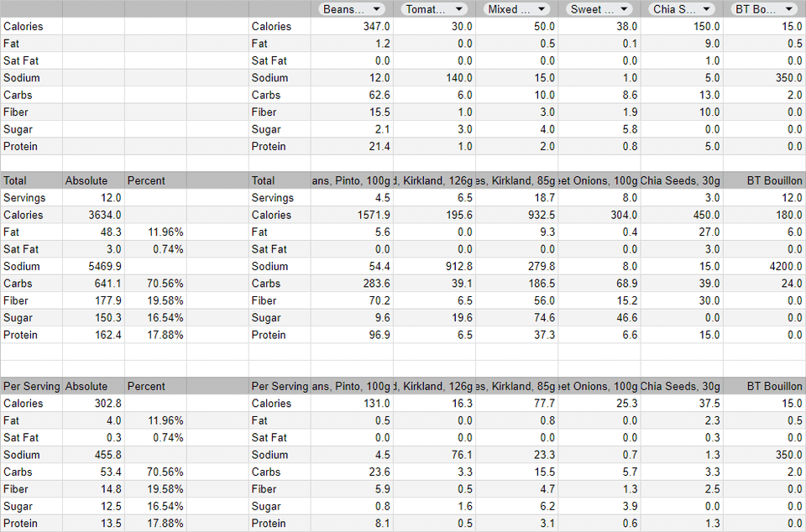Screen dimensions: 806x532
Task: Open the BT Bo... dropdown chip
Action: (x=764, y=9)
